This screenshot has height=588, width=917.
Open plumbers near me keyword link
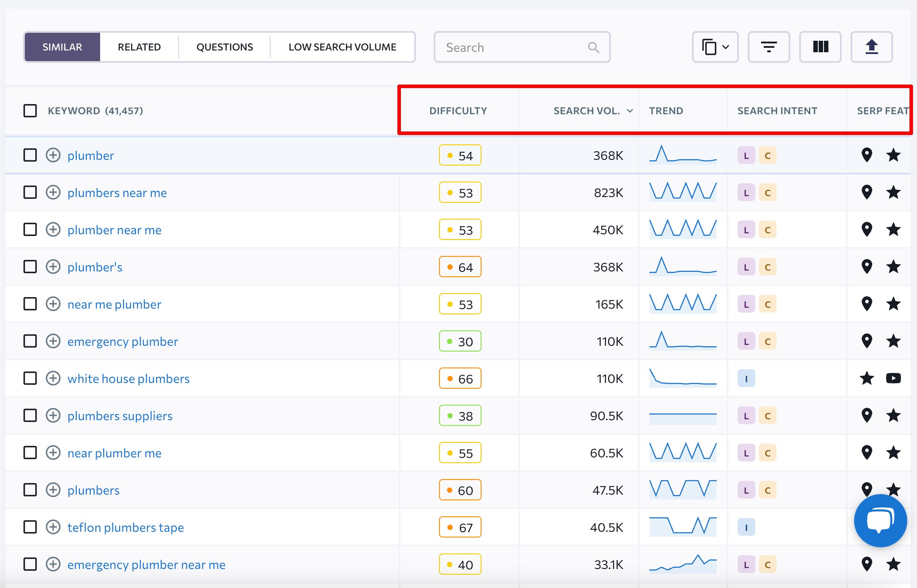(x=117, y=193)
